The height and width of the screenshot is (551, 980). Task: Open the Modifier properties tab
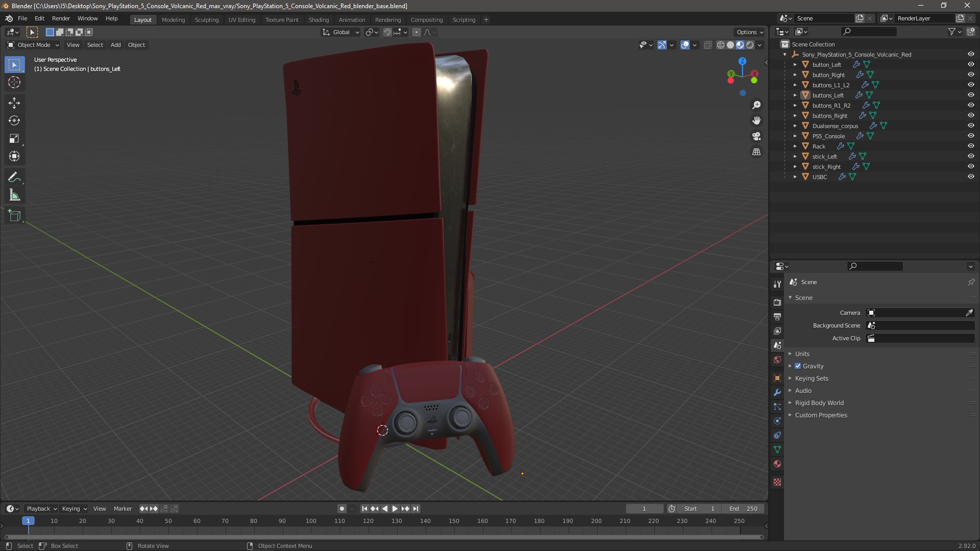coord(777,392)
